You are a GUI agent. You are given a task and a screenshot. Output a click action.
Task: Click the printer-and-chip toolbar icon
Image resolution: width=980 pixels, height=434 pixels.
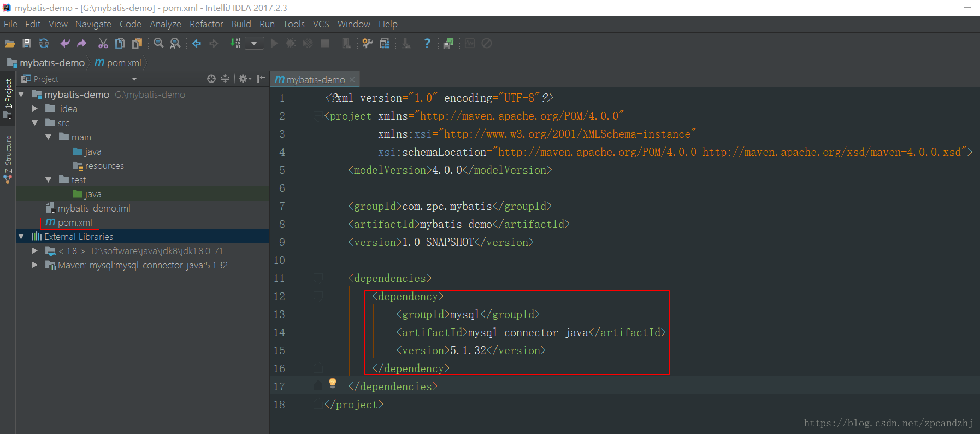pos(448,43)
